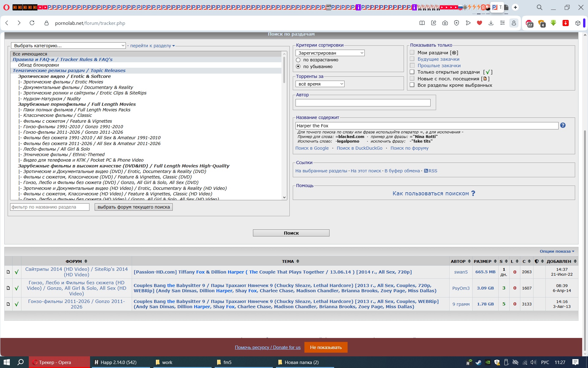Image resolution: width=588 pixels, height=368 pixels.
Task: Open the user profile icon in toolbar
Action: [x=514, y=23]
